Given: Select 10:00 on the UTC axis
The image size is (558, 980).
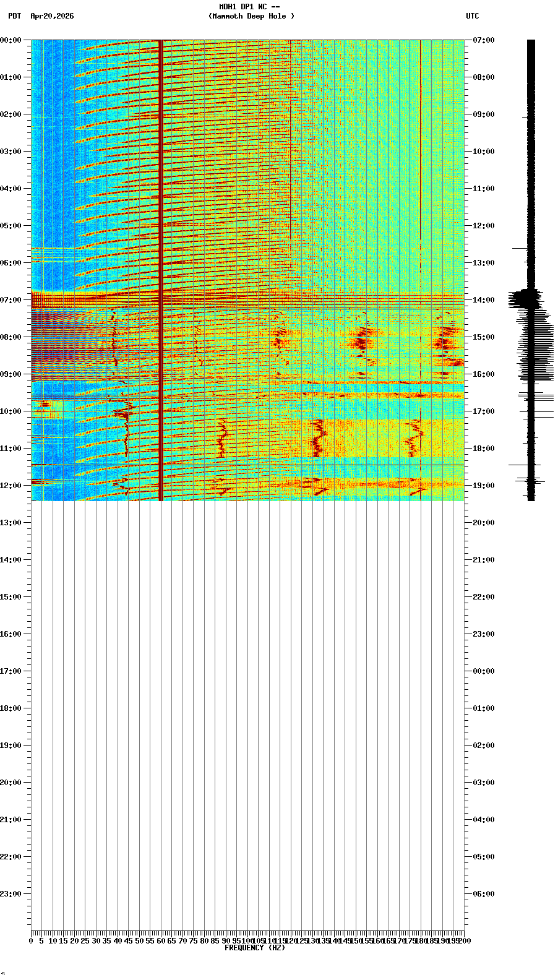Looking at the screenshot, I should (484, 152).
